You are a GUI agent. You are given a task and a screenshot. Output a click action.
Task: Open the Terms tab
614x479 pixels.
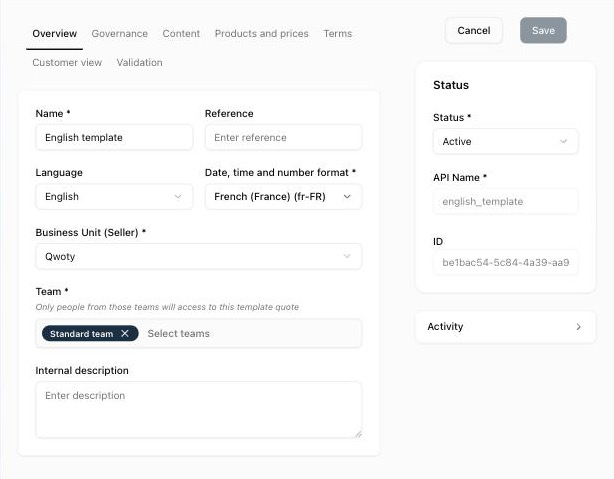[338, 34]
